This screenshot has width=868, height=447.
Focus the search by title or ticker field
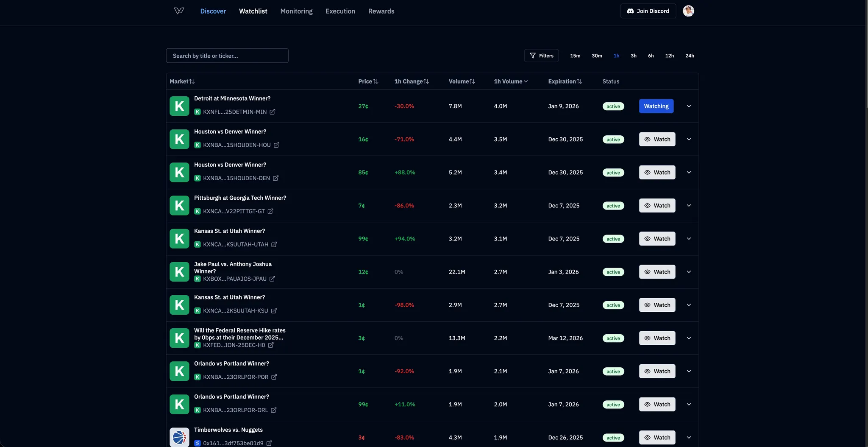pyautogui.click(x=227, y=56)
